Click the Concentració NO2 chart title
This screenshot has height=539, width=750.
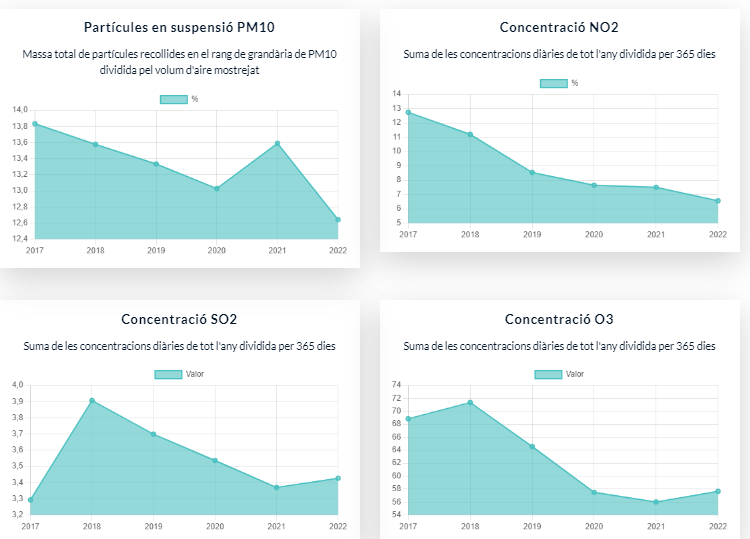(x=559, y=27)
